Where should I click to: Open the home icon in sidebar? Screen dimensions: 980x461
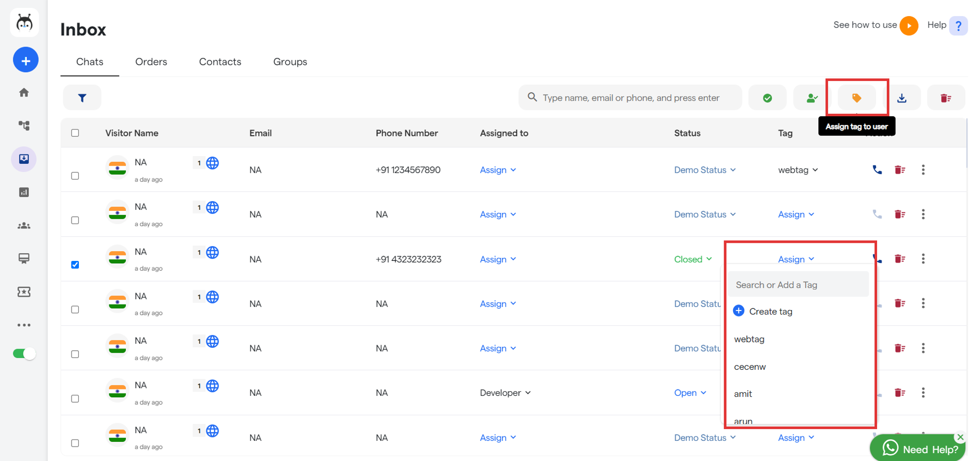tap(24, 93)
